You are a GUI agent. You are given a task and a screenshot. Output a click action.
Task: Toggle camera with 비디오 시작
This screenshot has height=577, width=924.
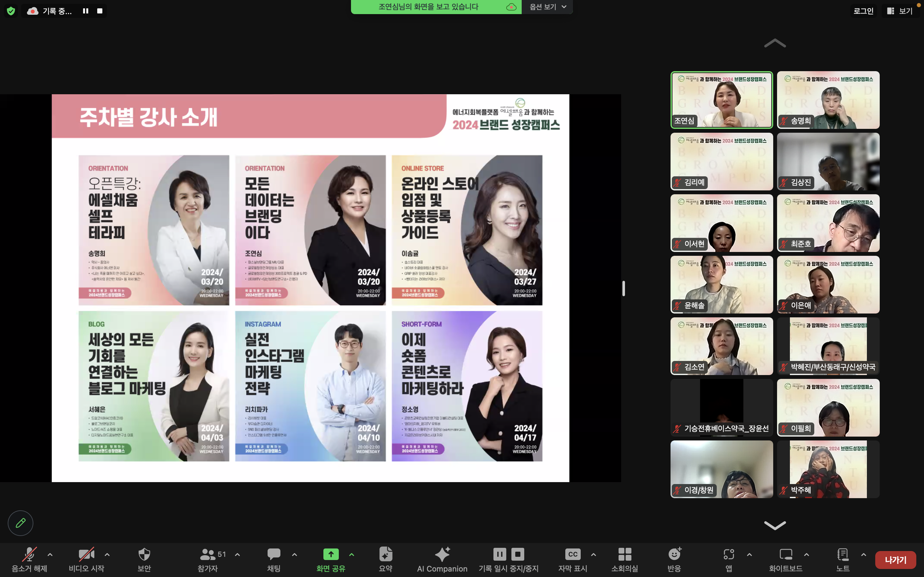[86, 554]
